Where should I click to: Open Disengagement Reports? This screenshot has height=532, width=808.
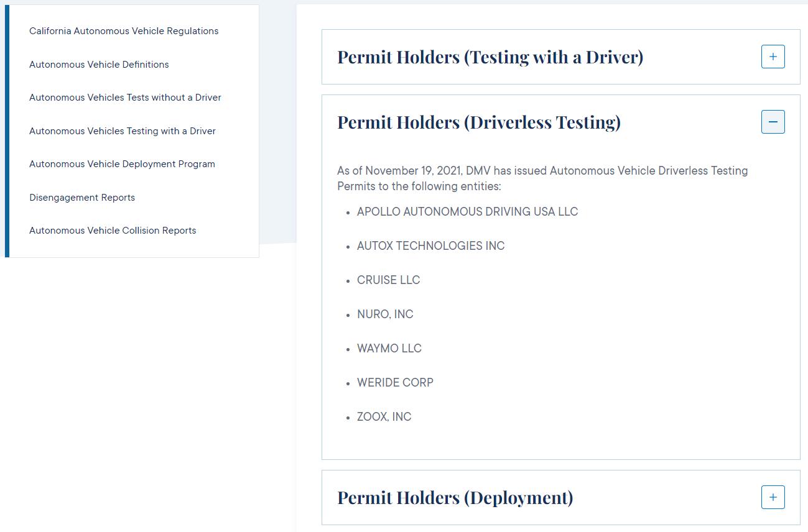(x=82, y=197)
